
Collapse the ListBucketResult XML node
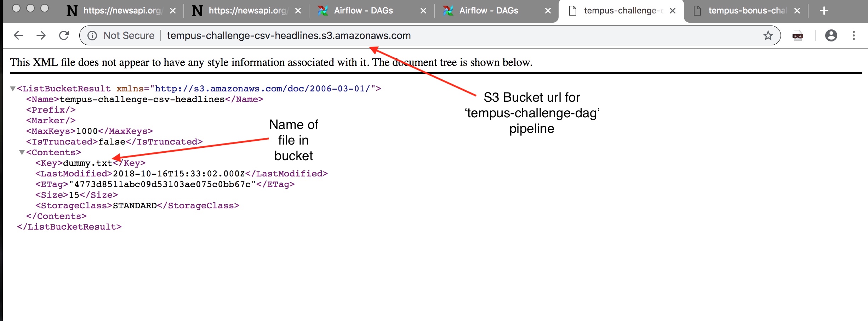pos(13,89)
